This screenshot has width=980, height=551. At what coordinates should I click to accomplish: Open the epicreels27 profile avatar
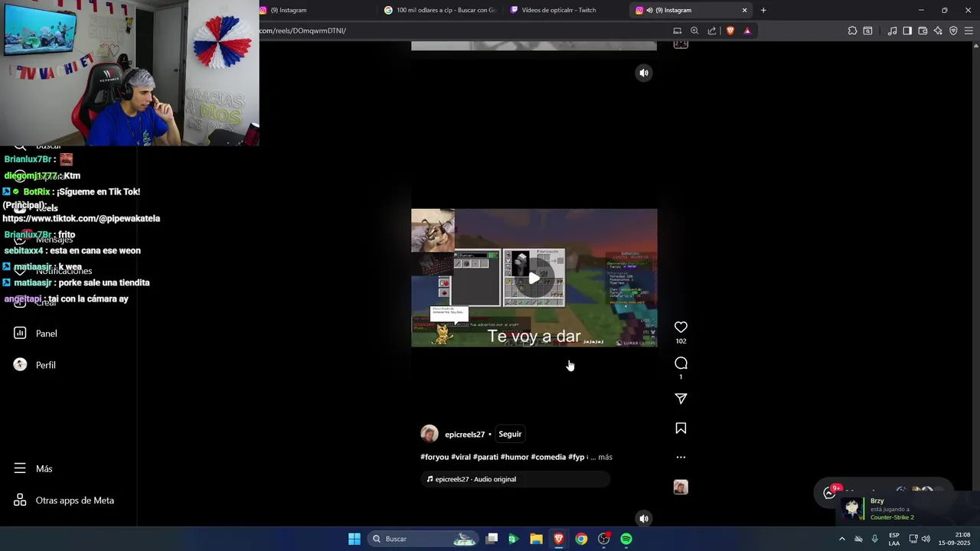click(430, 434)
